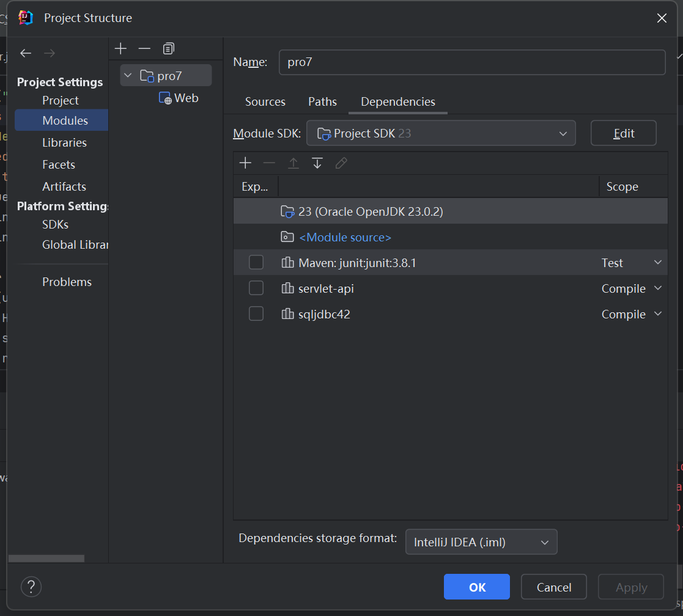Image resolution: width=683 pixels, height=616 pixels.
Task: Click the pro7 module folder icon
Action: [147, 76]
